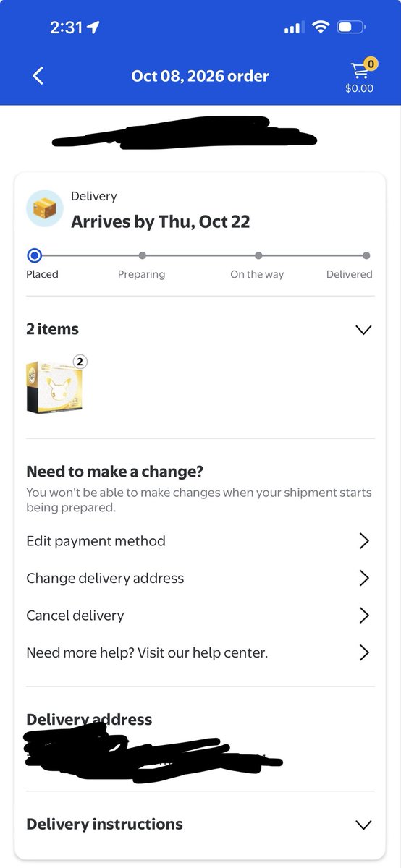This screenshot has width=401, height=868.
Task: Visit the help center link
Action: pos(200,653)
